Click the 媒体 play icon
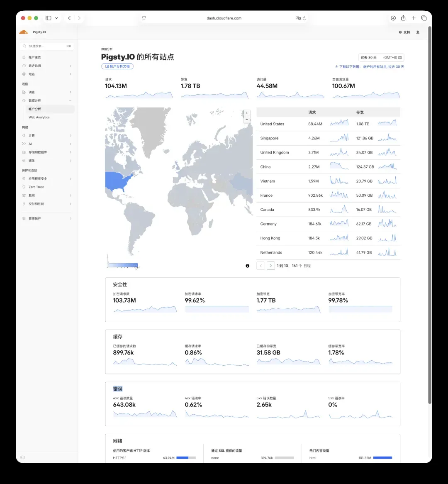Viewport: 448px width, 484px height. point(24,161)
